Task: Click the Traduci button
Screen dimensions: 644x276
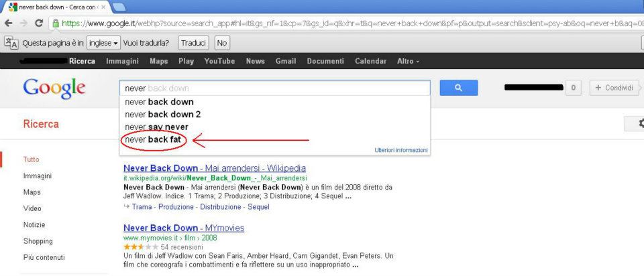Action: [x=193, y=43]
